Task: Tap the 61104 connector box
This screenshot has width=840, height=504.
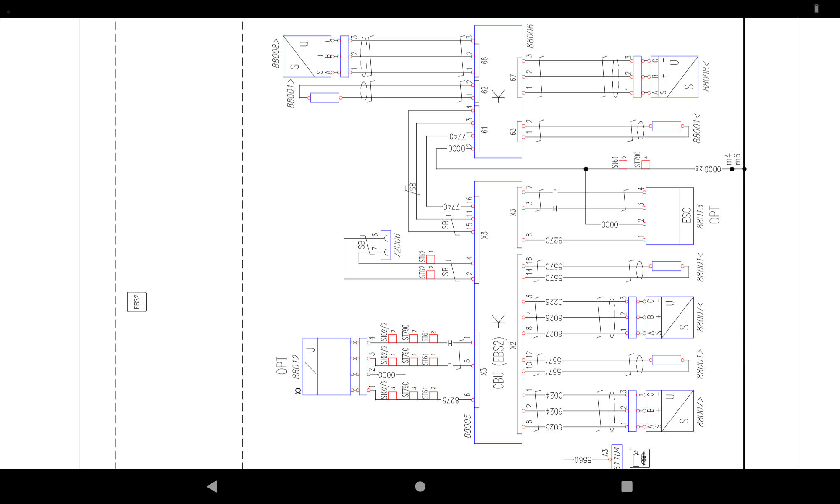Action: click(617, 457)
